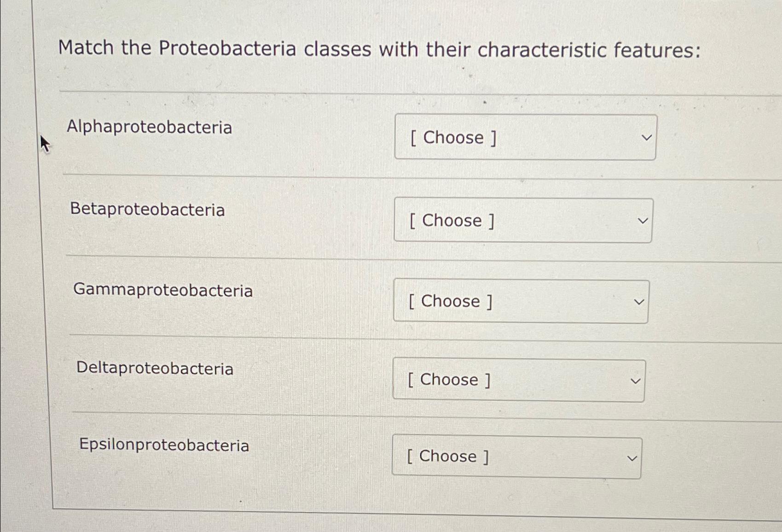Click the chevron on the Betaproteobacteria dropdown
782x532 pixels.
point(644,220)
